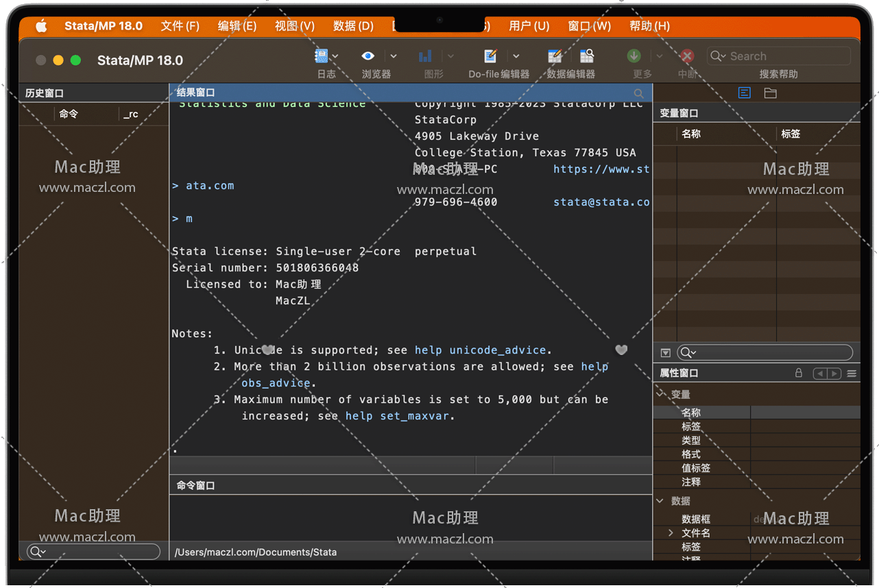
Task: Open the Do-file 编辑器 icon
Action: click(x=490, y=56)
